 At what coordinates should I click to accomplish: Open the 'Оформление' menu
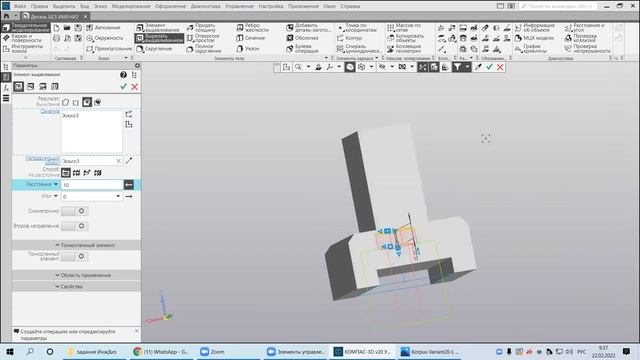[170, 6]
